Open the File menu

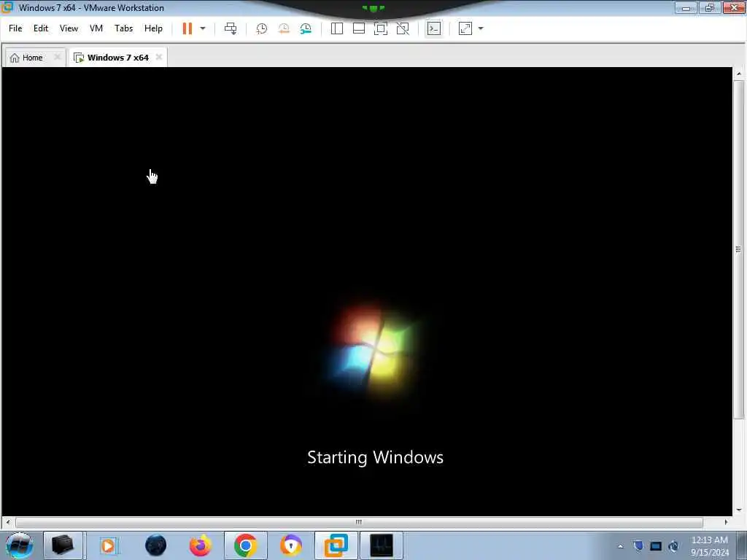(x=15, y=28)
